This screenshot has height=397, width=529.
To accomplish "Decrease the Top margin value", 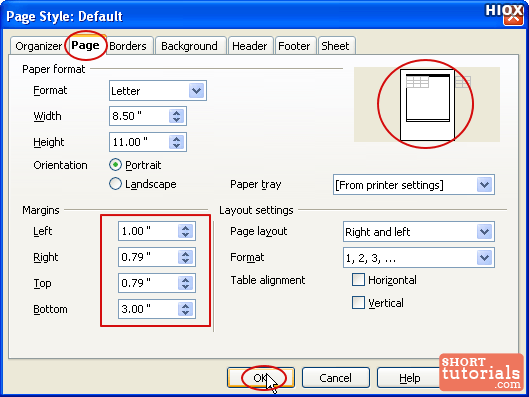I will (186, 287).
